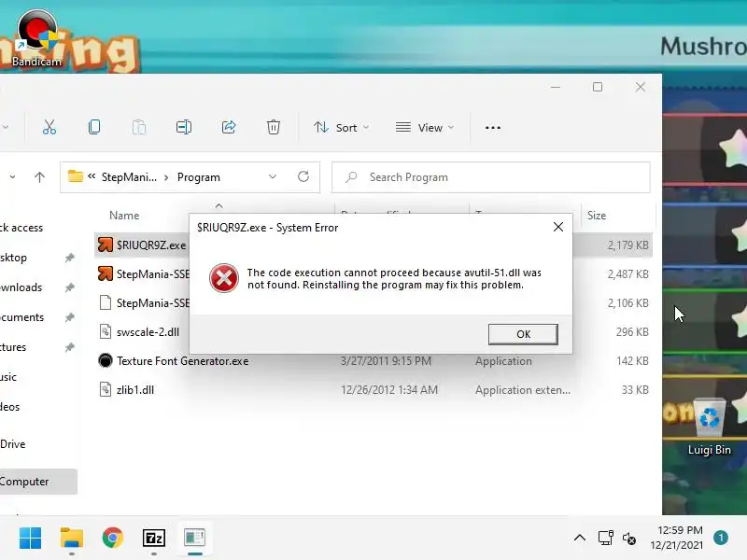
Task: Maximize the File Explorer window
Action: (x=598, y=87)
